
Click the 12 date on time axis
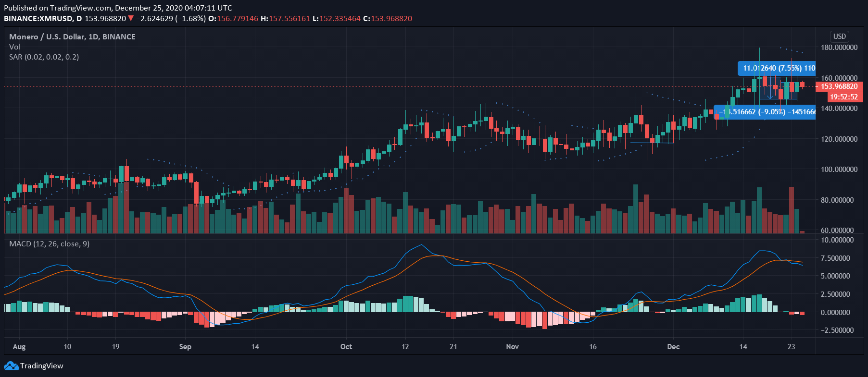(405, 347)
